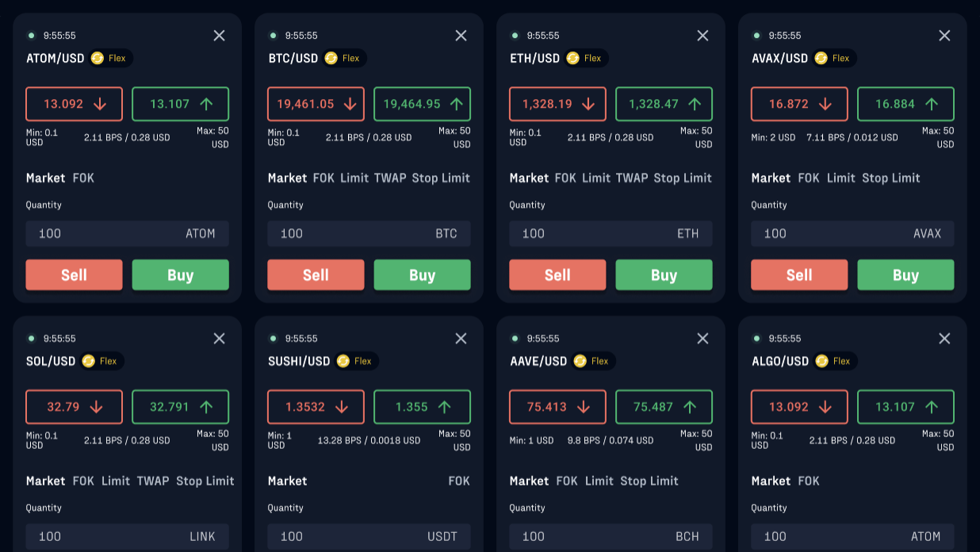The height and width of the screenshot is (552, 980).
Task: Click the Quantity input field on ETH/USD
Action: tap(611, 233)
